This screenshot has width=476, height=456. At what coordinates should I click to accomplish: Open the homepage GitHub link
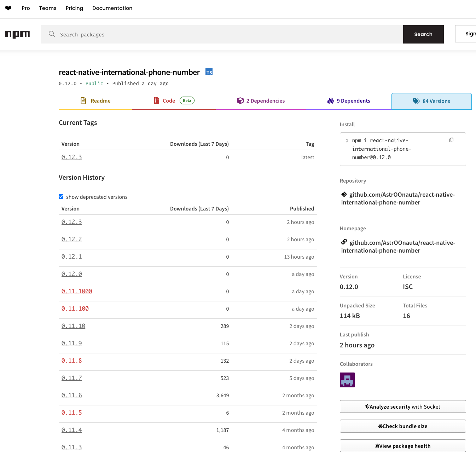398,247
